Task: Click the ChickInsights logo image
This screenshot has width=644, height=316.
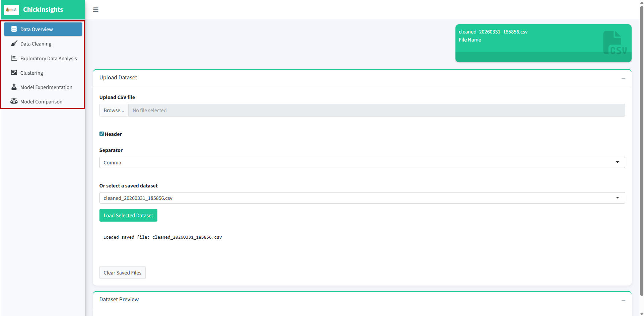Action: (x=12, y=10)
